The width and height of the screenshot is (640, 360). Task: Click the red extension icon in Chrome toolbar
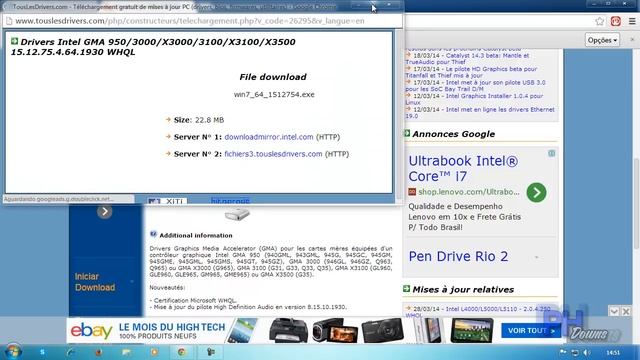tap(616, 21)
